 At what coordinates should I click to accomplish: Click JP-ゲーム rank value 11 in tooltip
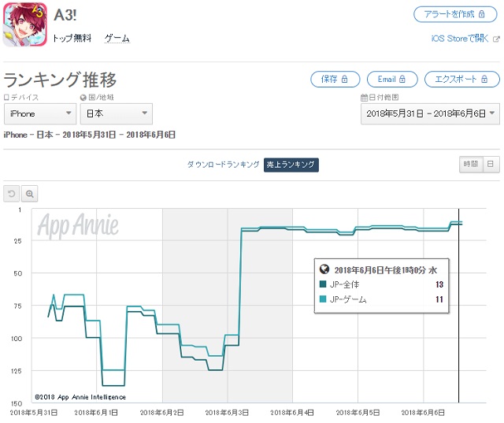439,299
